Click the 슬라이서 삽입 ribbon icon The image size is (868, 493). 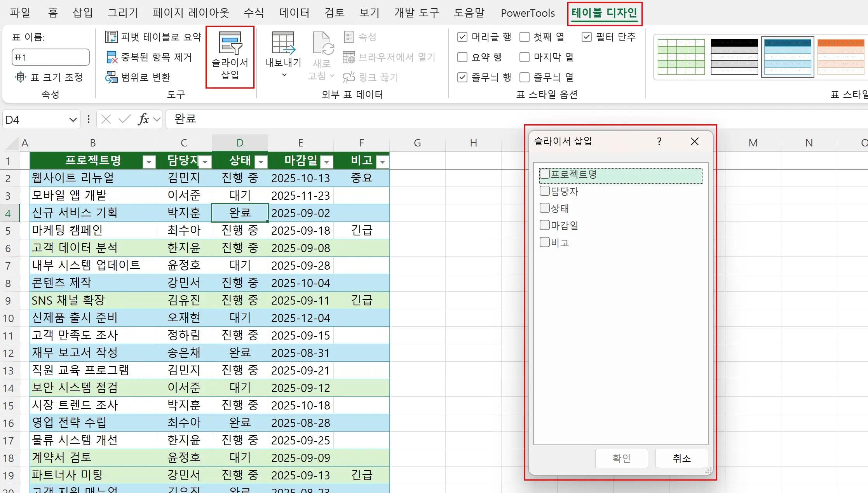[230, 43]
